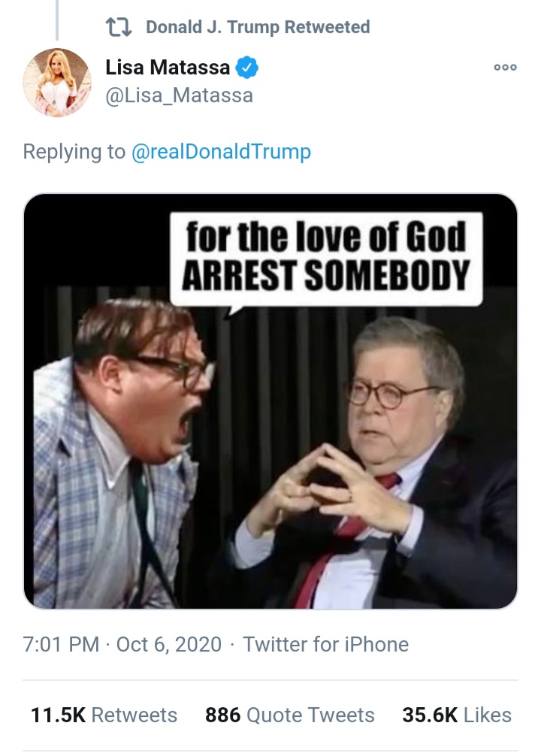
Task: Click the Oct 6, 2020 date
Action: click(169, 645)
